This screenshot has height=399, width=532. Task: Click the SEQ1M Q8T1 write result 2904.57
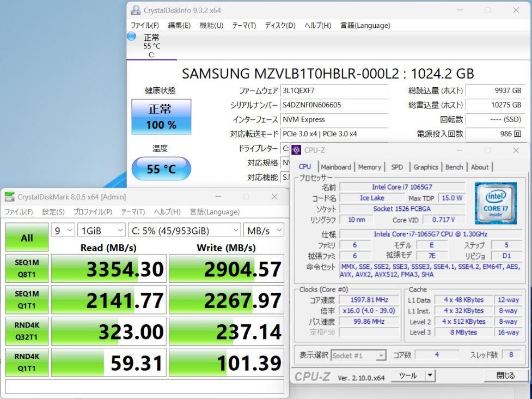(x=227, y=268)
